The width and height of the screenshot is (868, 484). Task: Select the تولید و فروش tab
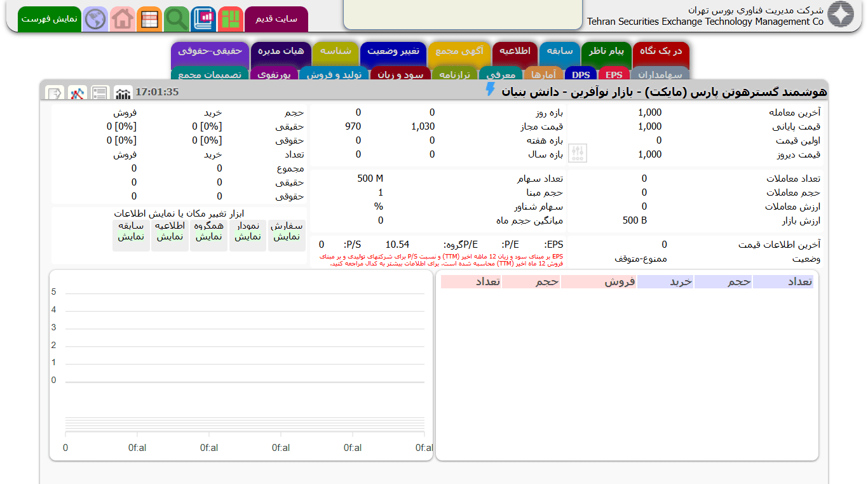click(x=334, y=74)
